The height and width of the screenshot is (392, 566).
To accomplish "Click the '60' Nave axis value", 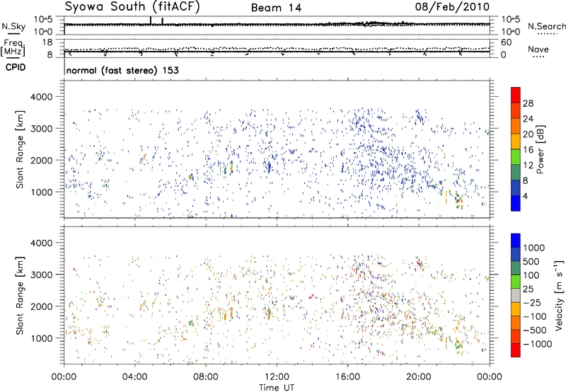I will [x=506, y=42].
